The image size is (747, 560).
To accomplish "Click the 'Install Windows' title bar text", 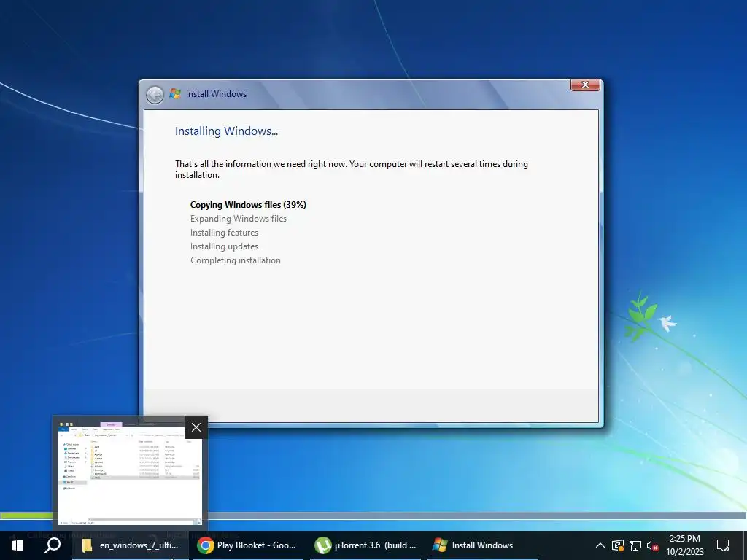I will pyautogui.click(x=216, y=94).
